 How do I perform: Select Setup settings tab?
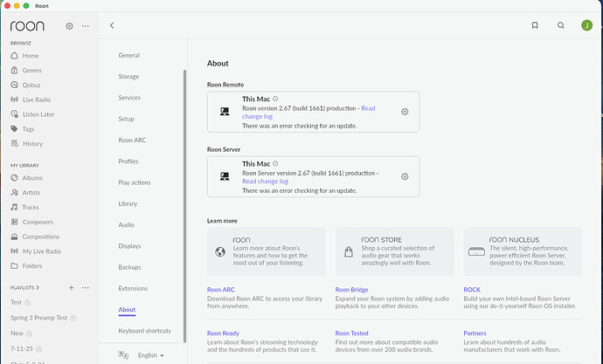point(126,119)
